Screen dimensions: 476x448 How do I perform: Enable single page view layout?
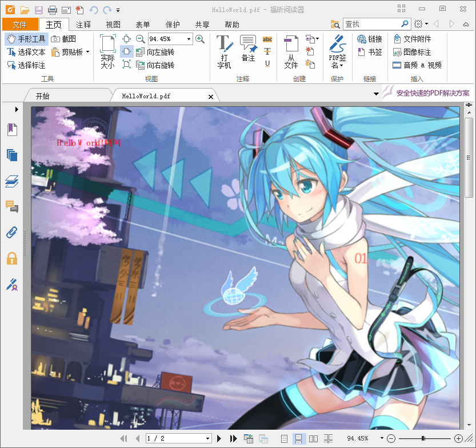[x=284, y=439]
